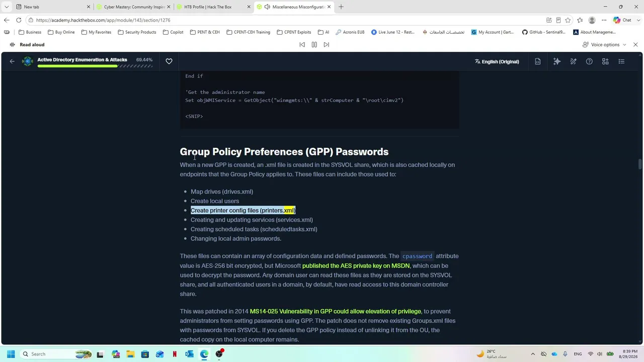Open Outlook from the taskbar
Viewport: 644px width, 362px height.
pos(189,354)
